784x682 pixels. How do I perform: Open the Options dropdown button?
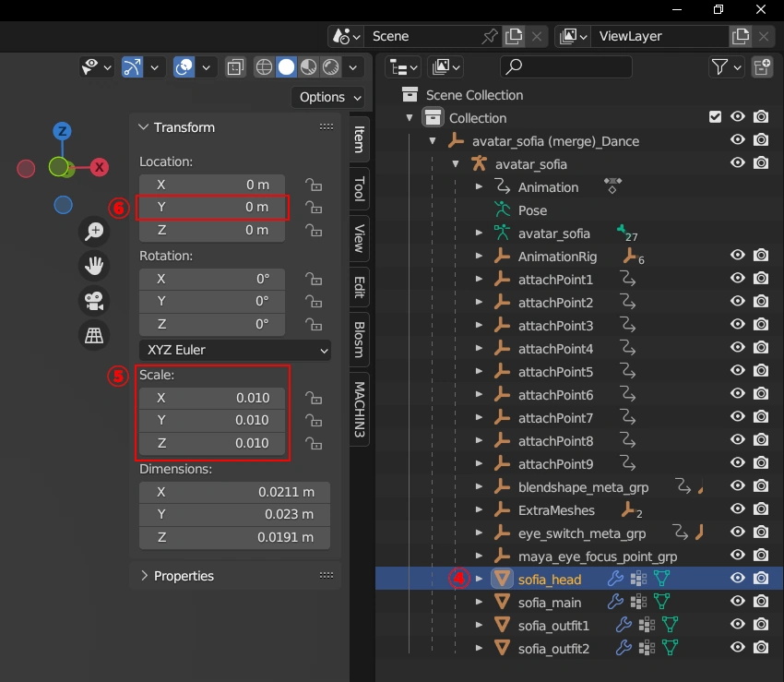327,97
